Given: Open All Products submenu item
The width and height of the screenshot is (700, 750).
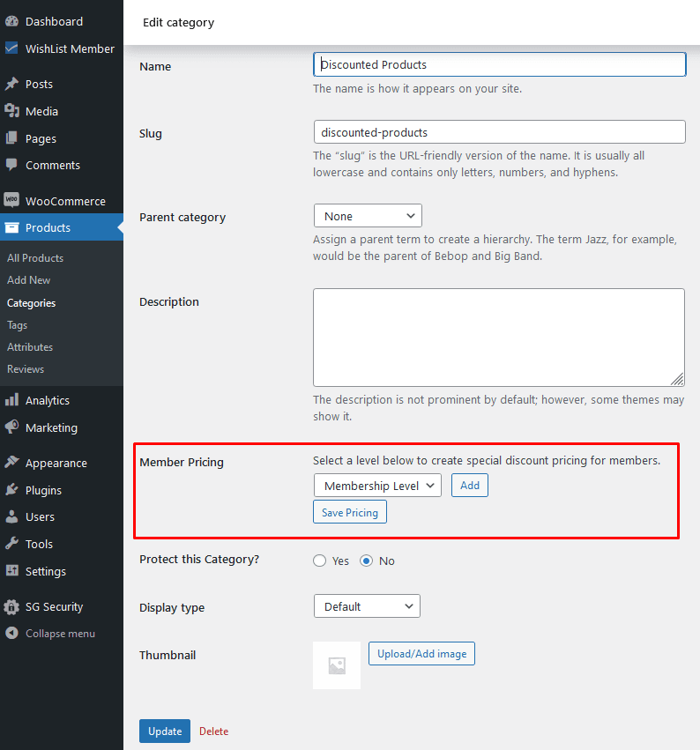Looking at the screenshot, I should coord(35,258).
